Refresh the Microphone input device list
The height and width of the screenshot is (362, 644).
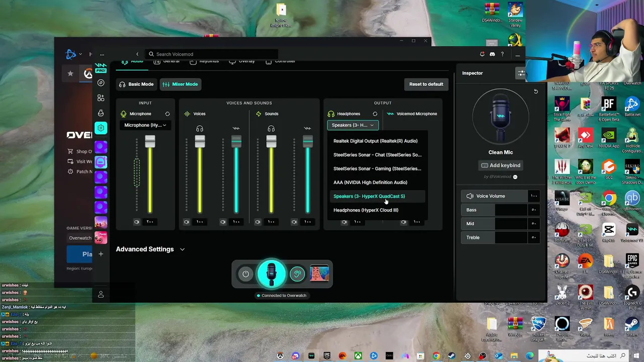coord(168,114)
